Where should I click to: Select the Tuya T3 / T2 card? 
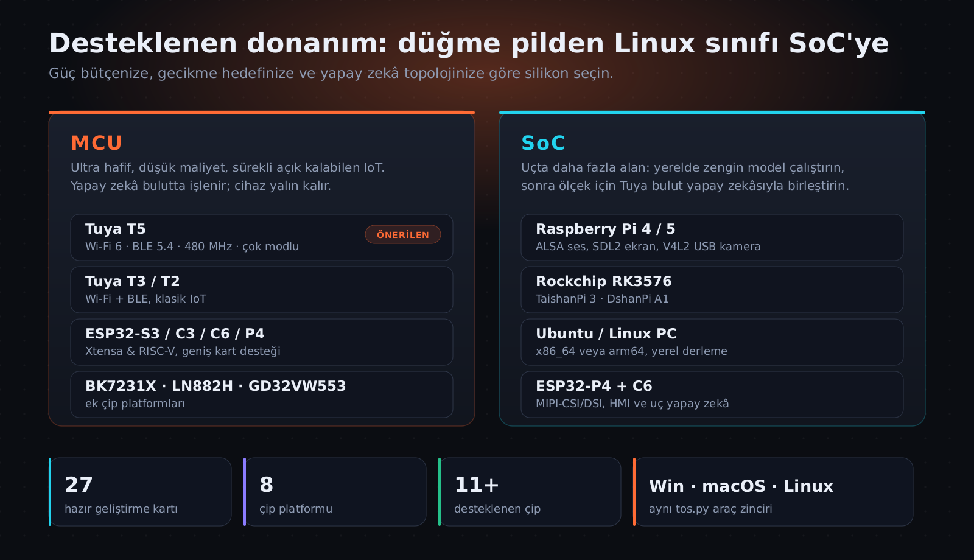262,290
